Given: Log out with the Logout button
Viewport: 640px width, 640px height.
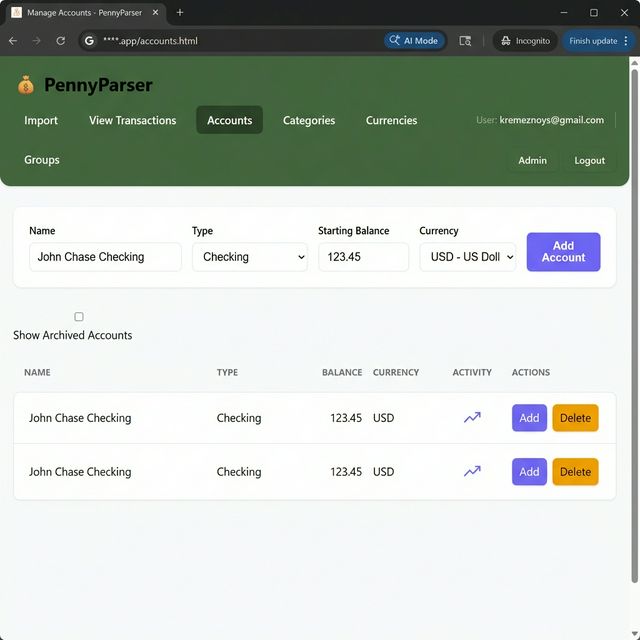Looking at the screenshot, I should pyautogui.click(x=589, y=160).
